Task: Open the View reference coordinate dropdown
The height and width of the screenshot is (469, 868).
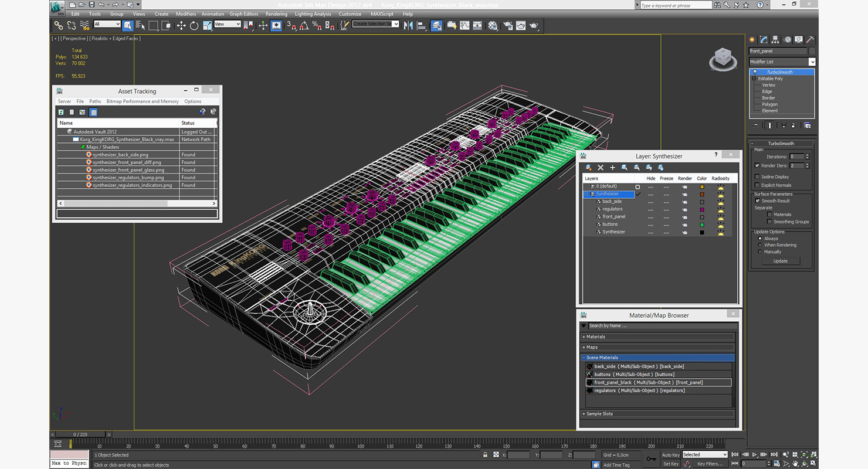Action: pos(228,24)
